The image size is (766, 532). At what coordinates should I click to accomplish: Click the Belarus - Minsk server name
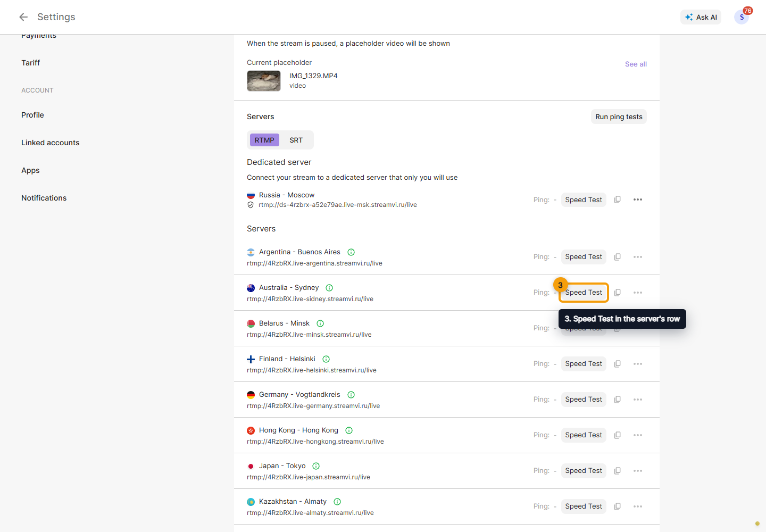tap(284, 323)
